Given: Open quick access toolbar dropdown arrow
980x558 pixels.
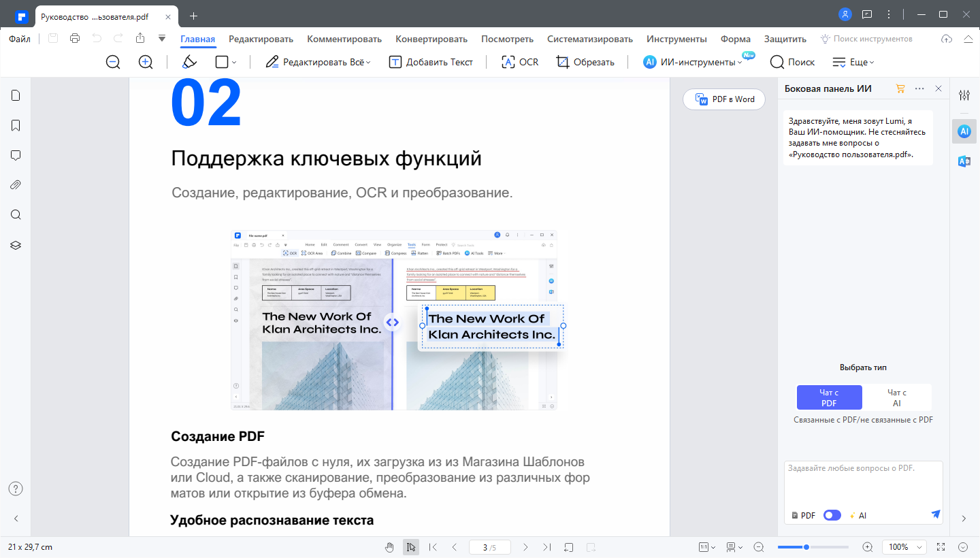Looking at the screenshot, I should click(162, 39).
